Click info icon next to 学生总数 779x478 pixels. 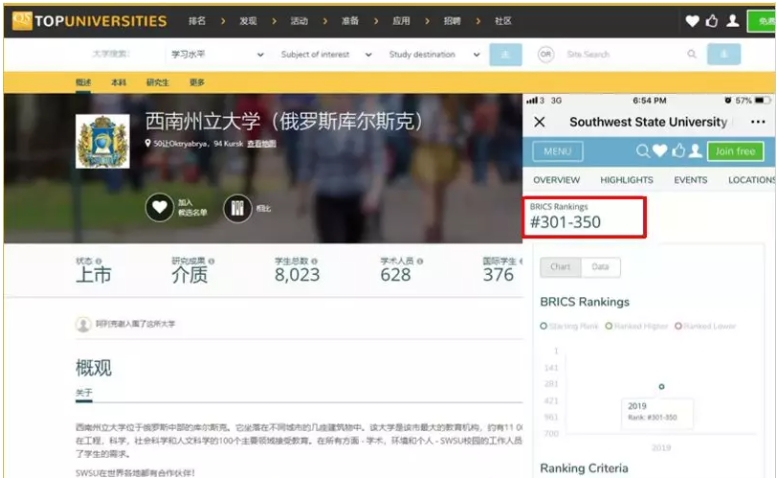pyautogui.click(x=314, y=261)
